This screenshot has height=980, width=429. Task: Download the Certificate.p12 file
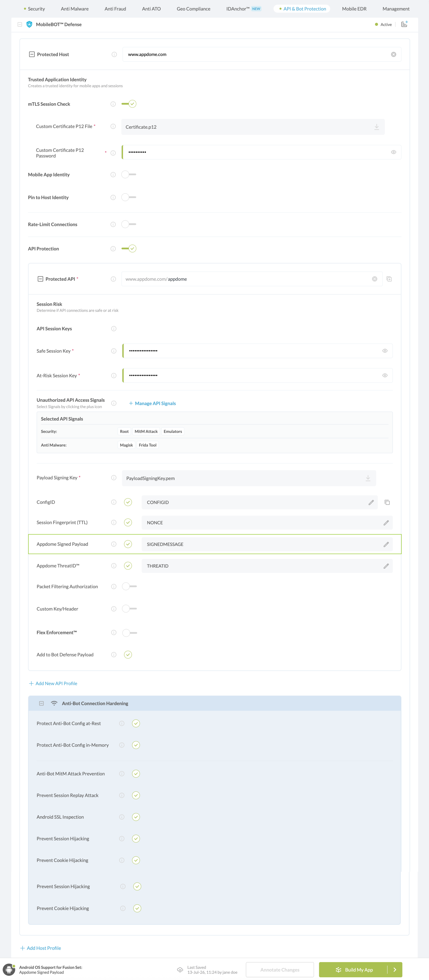tap(376, 127)
